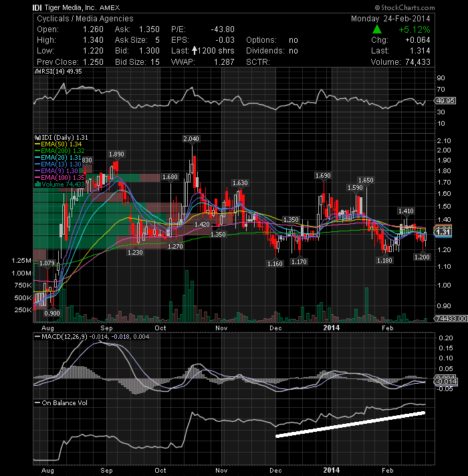The image size is (468, 476).
Task: Click the Bid Size value 15
Action: (x=155, y=62)
